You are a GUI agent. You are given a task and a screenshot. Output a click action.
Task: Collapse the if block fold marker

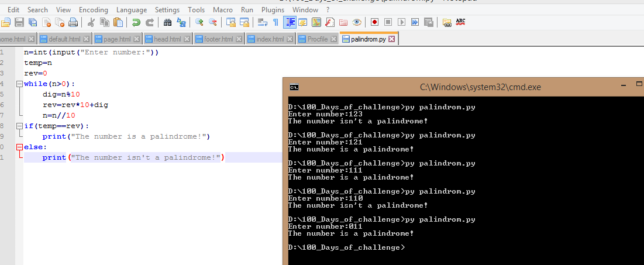(19, 126)
